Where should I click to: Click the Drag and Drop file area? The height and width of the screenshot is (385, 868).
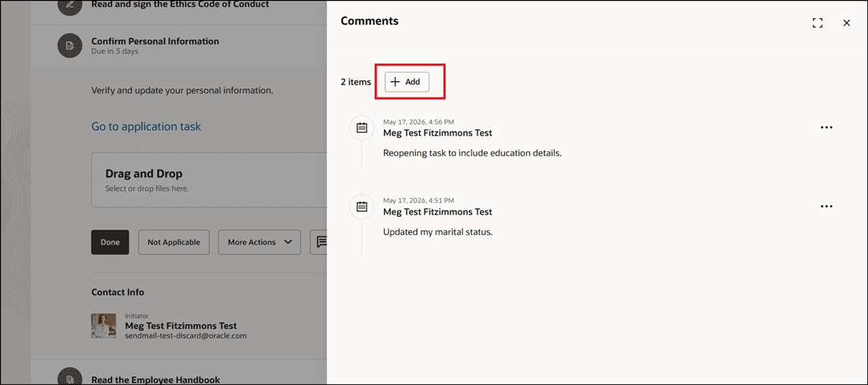tap(208, 181)
